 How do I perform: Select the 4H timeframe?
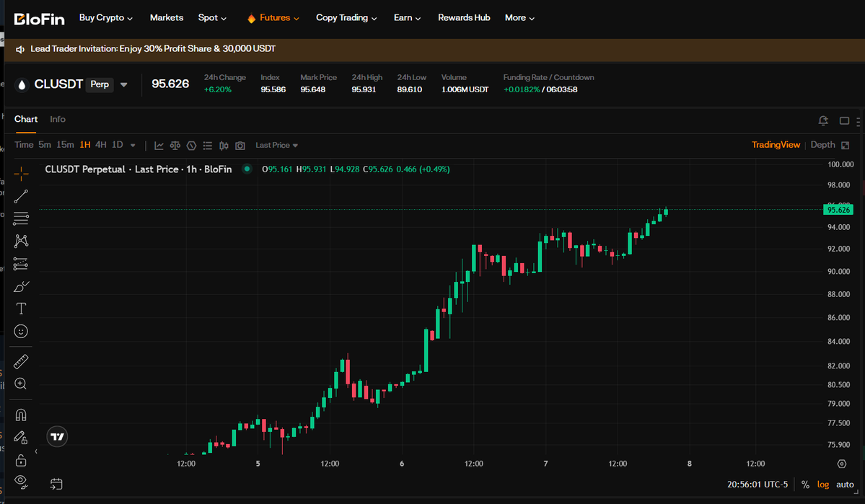[x=101, y=144]
